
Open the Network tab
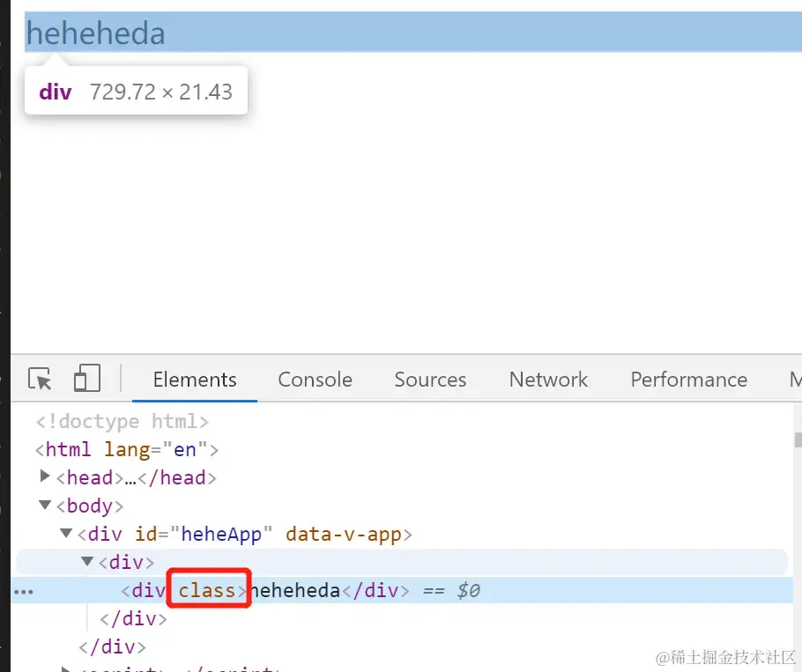click(548, 380)
